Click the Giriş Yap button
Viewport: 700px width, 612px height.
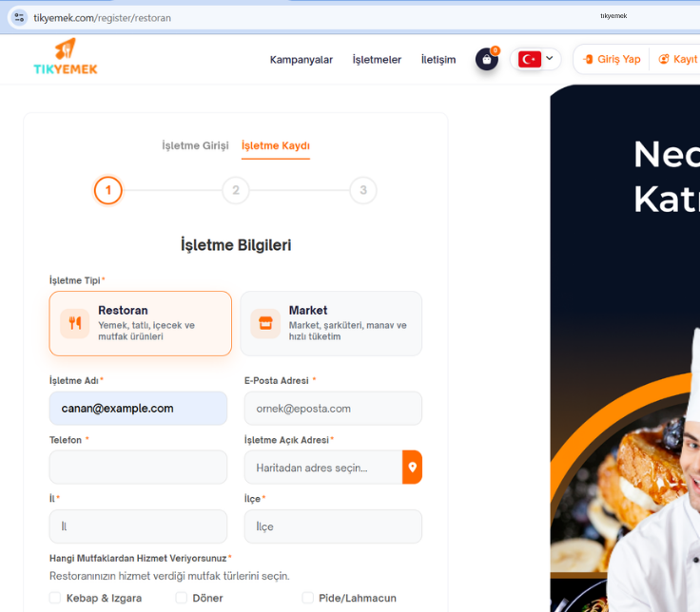[612, 59]
